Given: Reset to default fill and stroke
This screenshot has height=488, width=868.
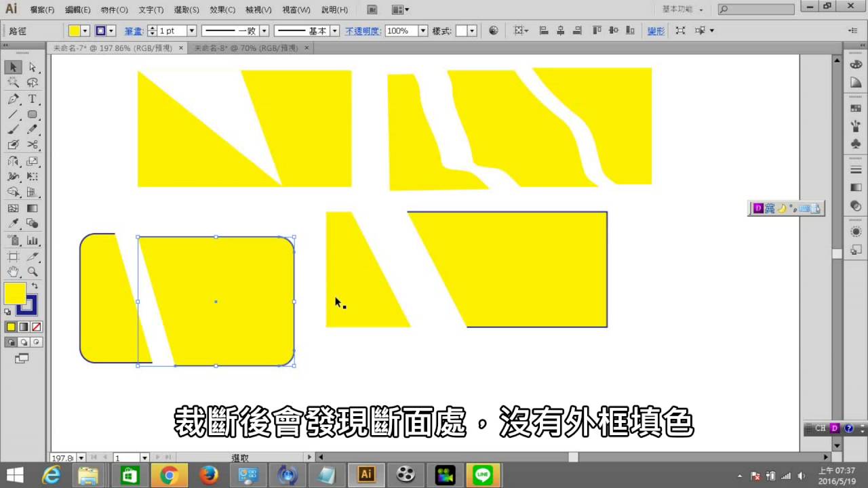Looking at the screenshot, I should click(x=7, y=312).
